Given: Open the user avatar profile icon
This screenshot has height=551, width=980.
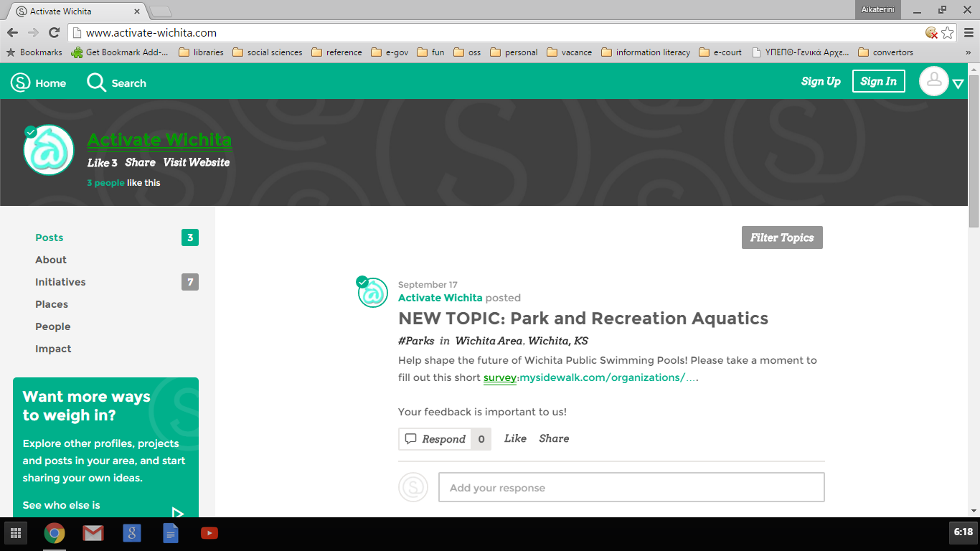Looking at the screenshot, I should pos(934,81).
